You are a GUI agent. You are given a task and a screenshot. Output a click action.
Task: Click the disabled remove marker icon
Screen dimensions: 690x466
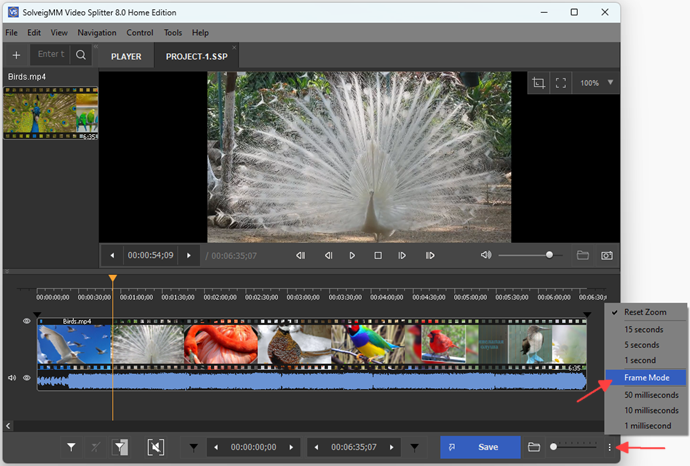tap(95, 447)
